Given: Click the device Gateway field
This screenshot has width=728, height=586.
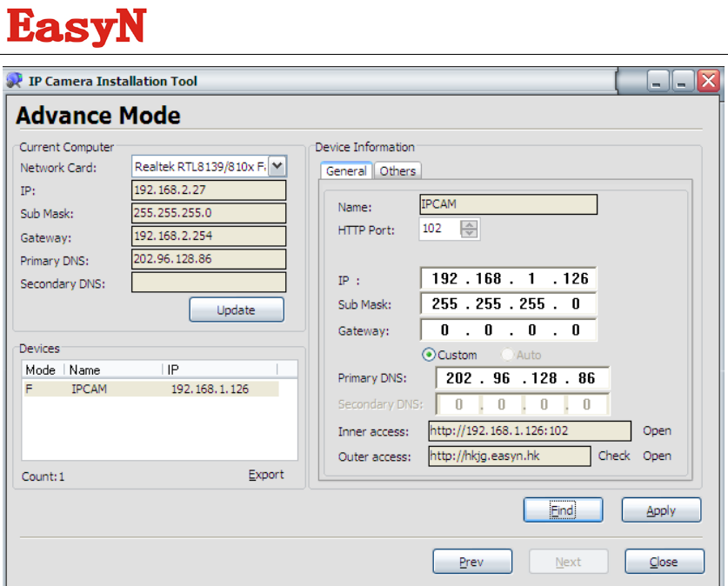Looking at the screenshot, I should coord(509,330).
